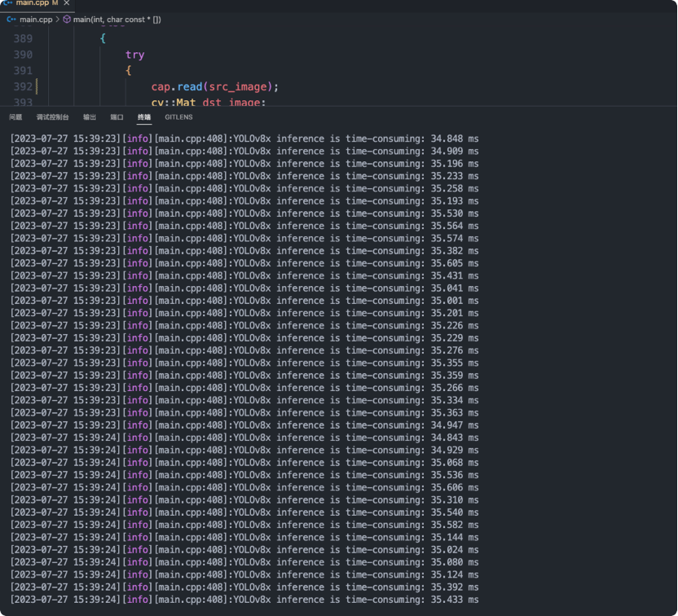
Task: Switch to the 调试控制台 panel tab
Action: coord(52,117)
